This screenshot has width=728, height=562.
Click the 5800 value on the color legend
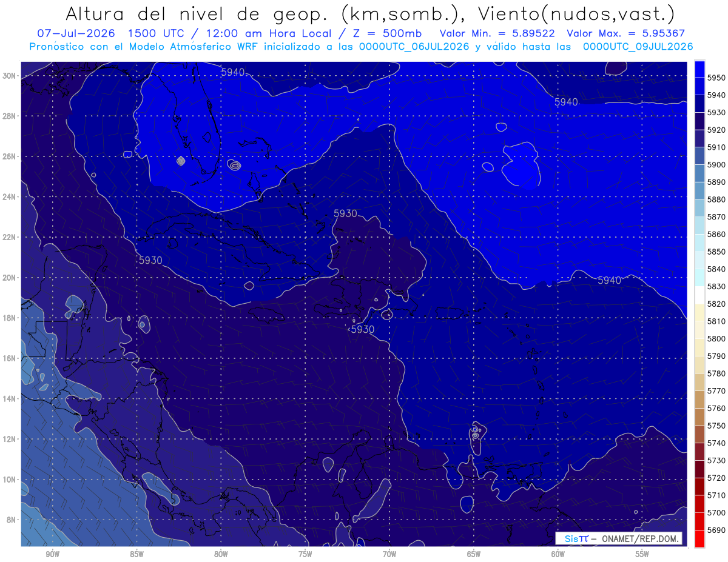pyautogui.click(x=716, y=338)
